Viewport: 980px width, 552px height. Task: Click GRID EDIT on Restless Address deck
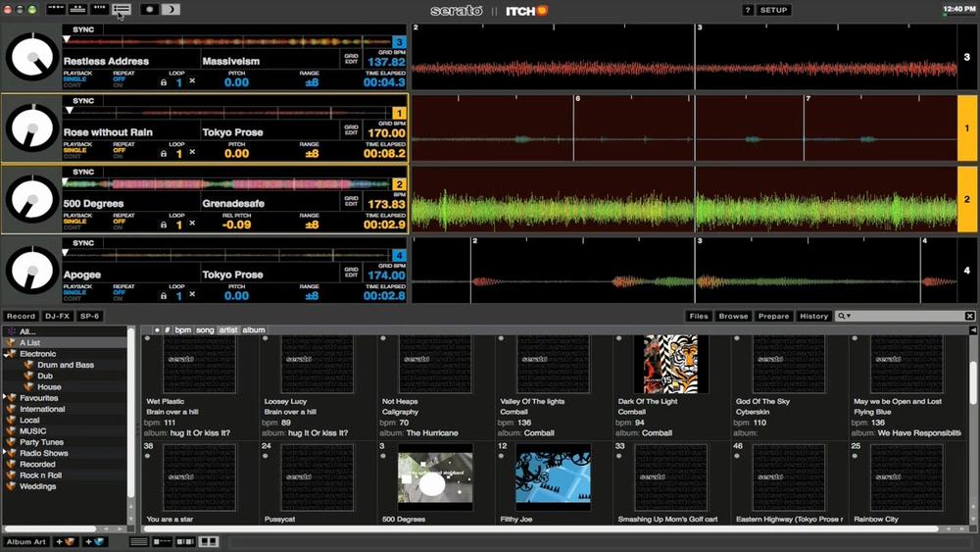[x=351, y=59]
